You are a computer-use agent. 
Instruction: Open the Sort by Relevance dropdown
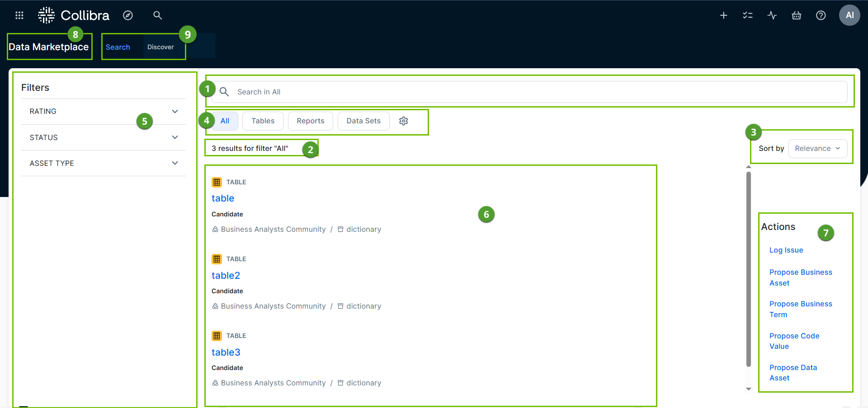coord(817,149)
